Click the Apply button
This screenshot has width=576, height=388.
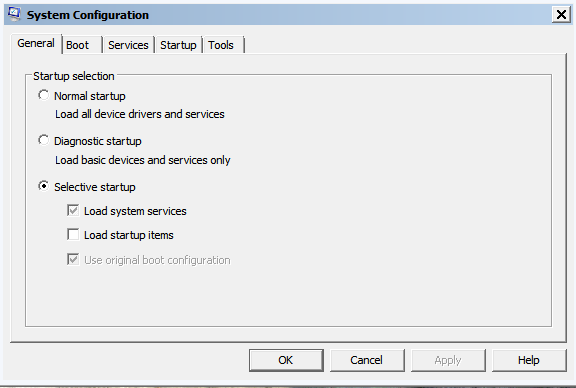click(x=448, y=360)
